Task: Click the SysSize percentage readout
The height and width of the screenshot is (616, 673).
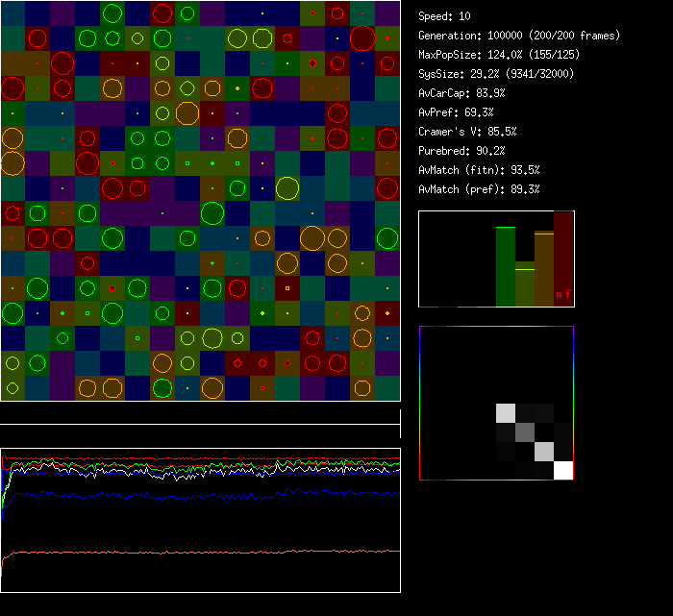Action: [x=497, y=74]
